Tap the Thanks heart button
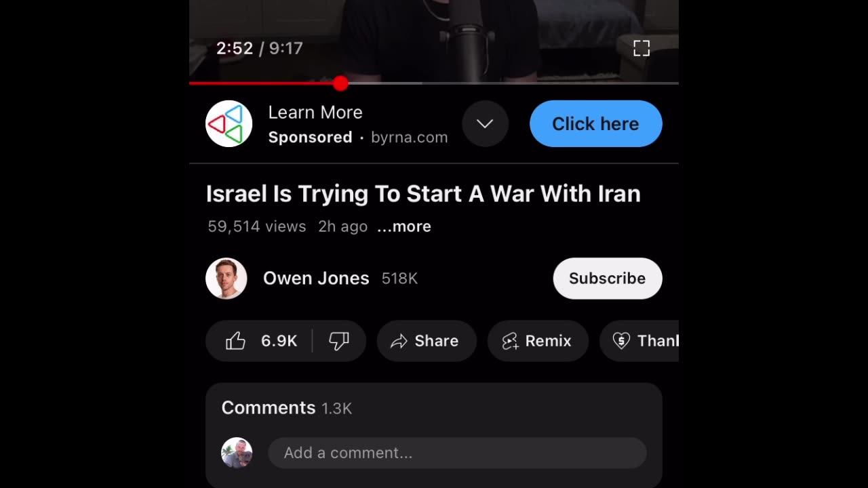Screen dimensions: 868x488 pyautogui.click(x=639, y=341)
